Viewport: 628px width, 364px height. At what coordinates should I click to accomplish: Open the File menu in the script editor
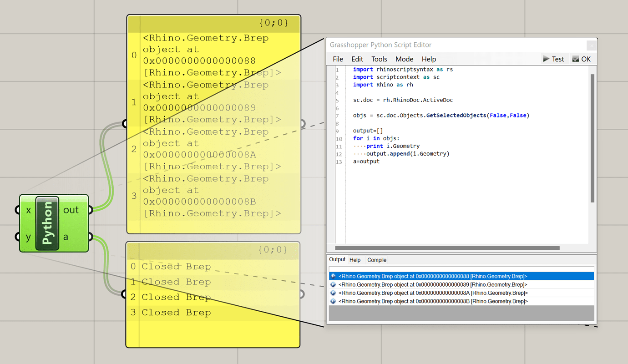click(x=337, y=59)
